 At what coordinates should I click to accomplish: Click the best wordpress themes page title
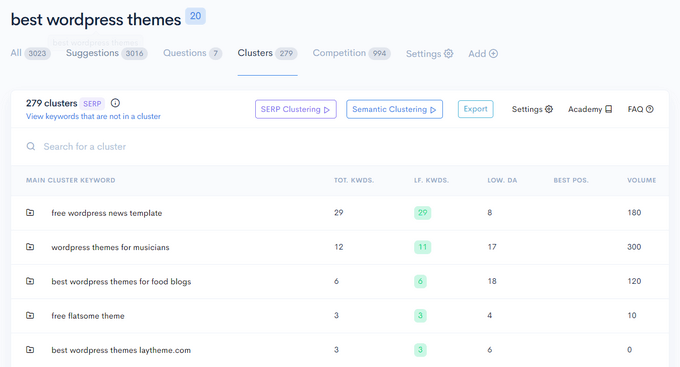pos(96,20)
